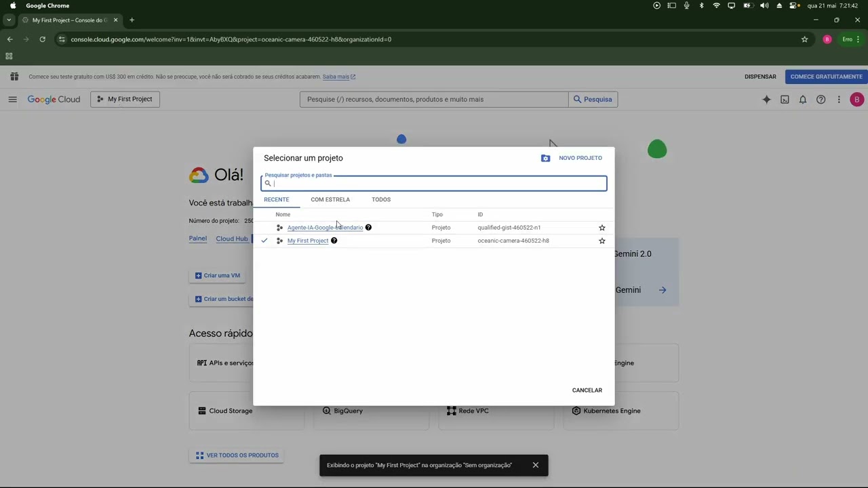The image size is (868, 488).
Task: Open the Google account avatar B in console
Action: point(856,99)
